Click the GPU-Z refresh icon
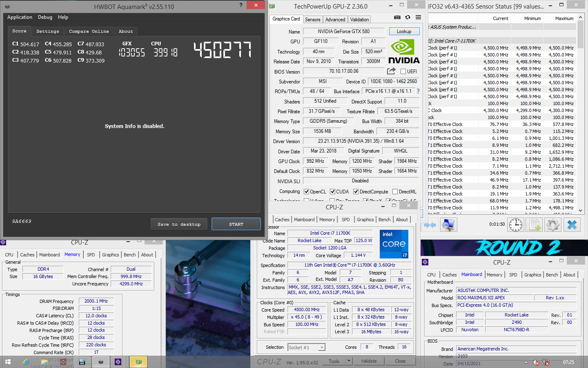This screenshot has height=368, width=588. (x=408, y=17)
